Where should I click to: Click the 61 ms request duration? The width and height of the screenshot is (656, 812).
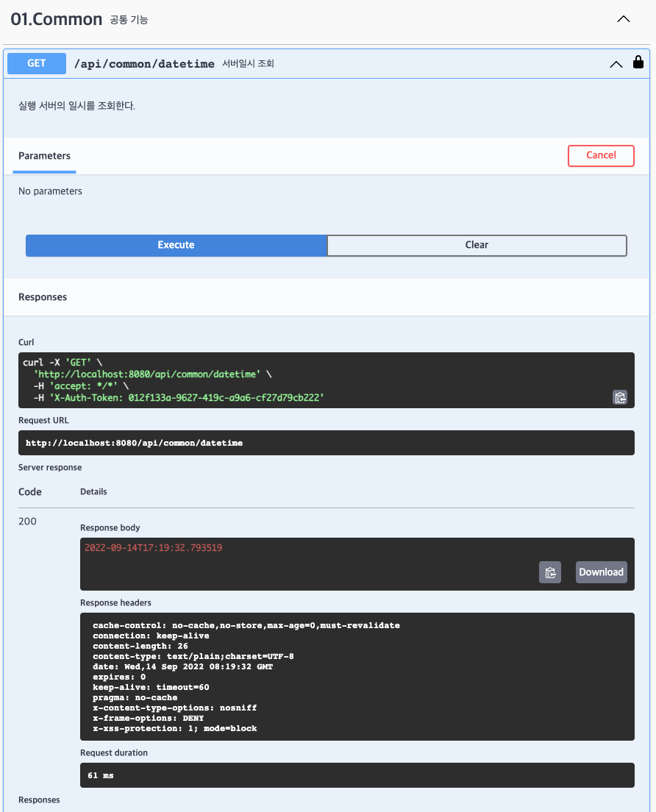pos(101,775)
